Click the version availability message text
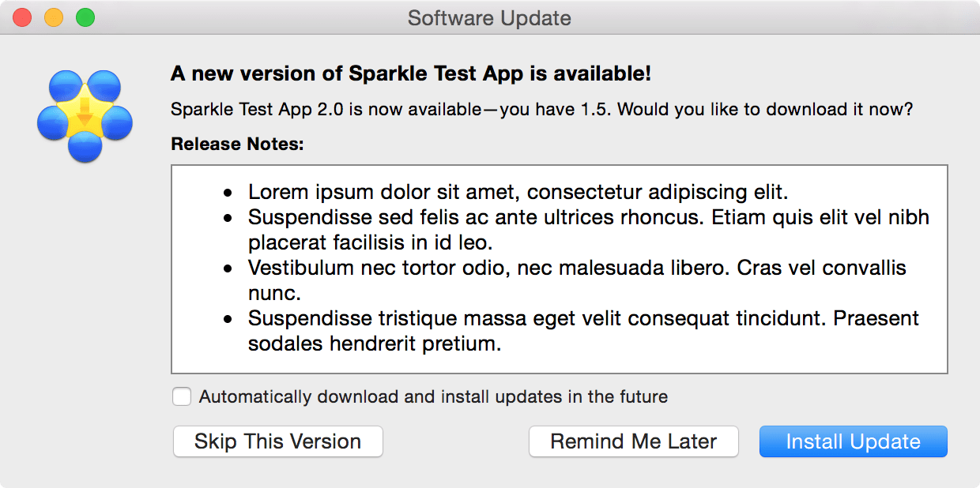The image size is (980, 488). 541,109
